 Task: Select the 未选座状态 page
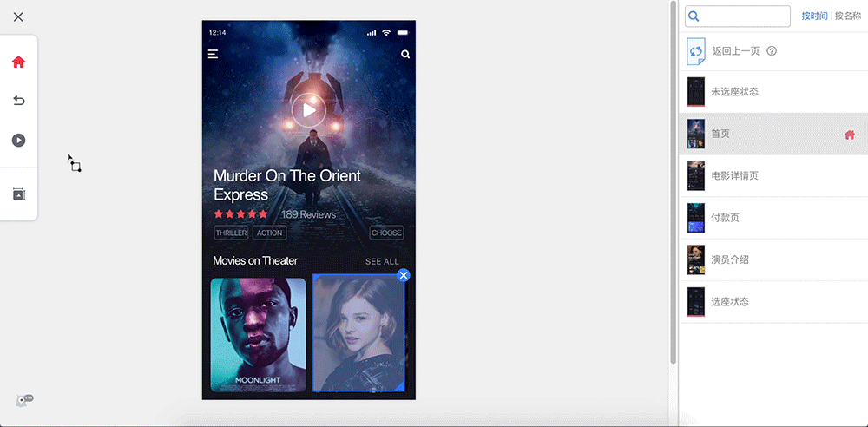pyautogui.click(x=773, y=92)
